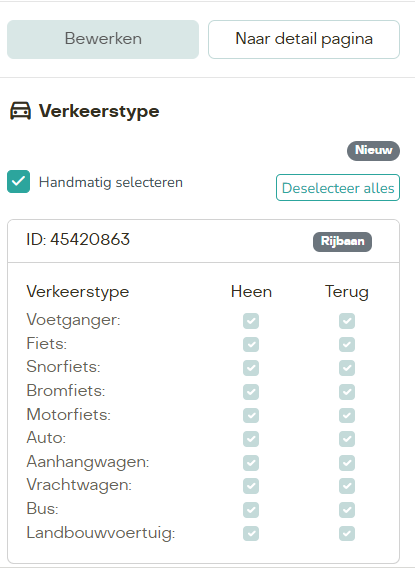Toggle Snorfiets Heen checkbox
The image size is (415, 582).
pyautogui.click(x=251, y=368)
